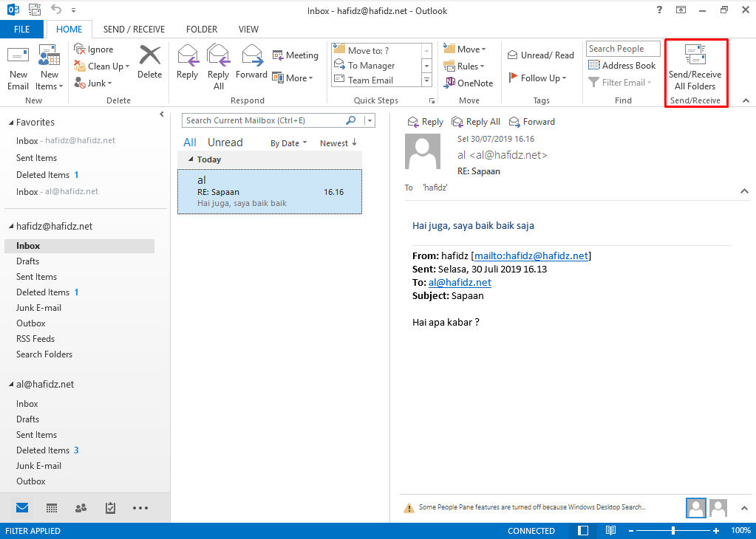Click Send/Receive All Folders
The image size is (756, 539).
point(695,68)
